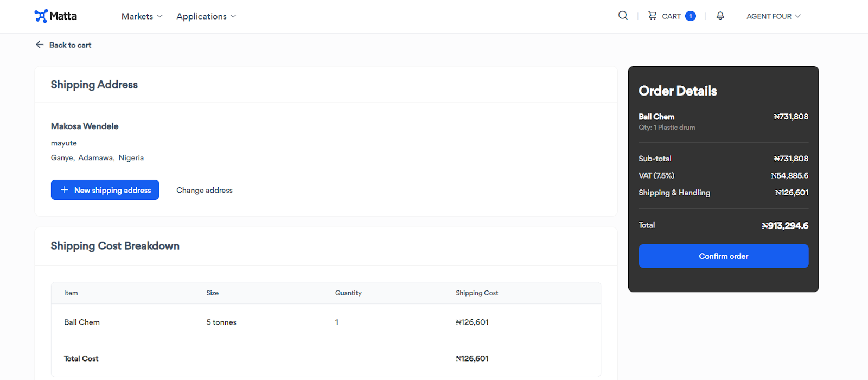This screenshot has width=868, height=380.
Task: Click Change address link
Action: coord(205,190)
